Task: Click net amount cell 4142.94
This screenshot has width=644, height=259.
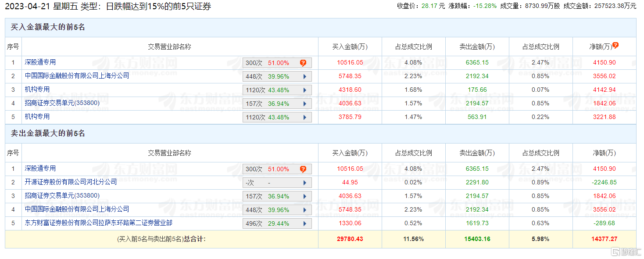Action: (604, 90)
